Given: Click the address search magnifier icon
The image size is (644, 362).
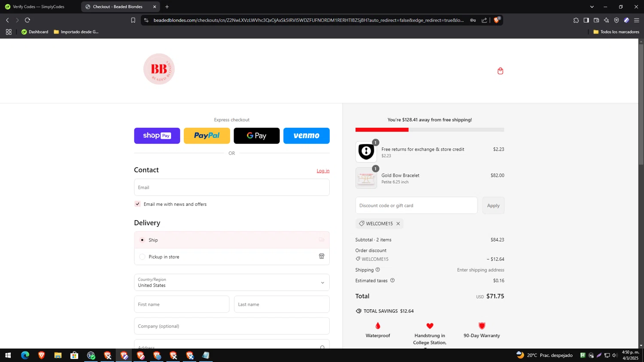Looking at the screenshot, I should point(322,347).
